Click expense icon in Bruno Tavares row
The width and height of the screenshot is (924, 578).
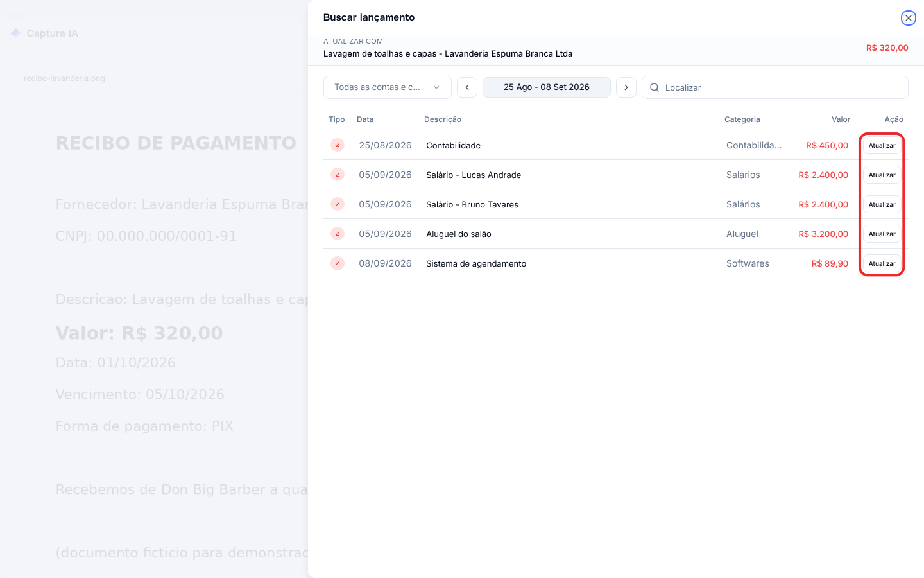pos(338,204)
